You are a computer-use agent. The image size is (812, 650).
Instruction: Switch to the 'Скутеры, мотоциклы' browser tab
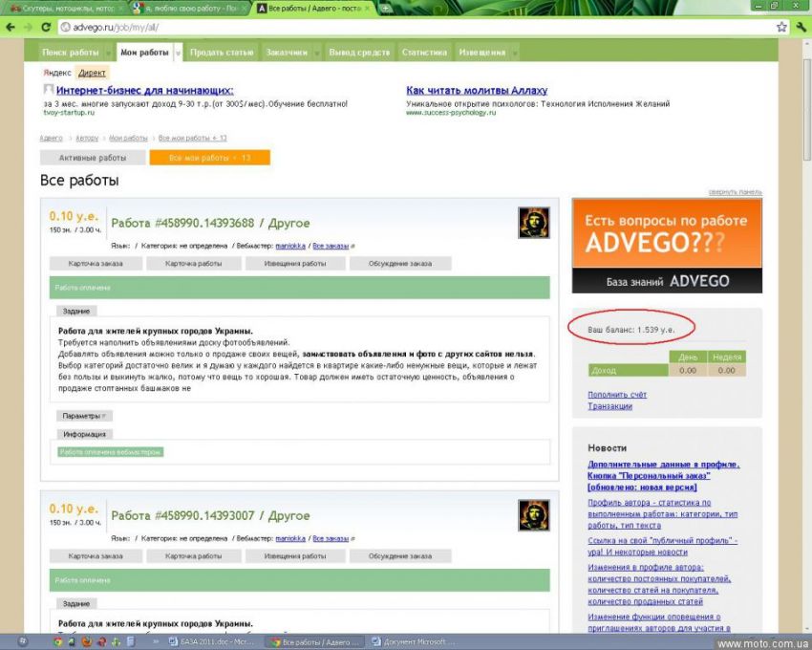[x=65, y=9]
